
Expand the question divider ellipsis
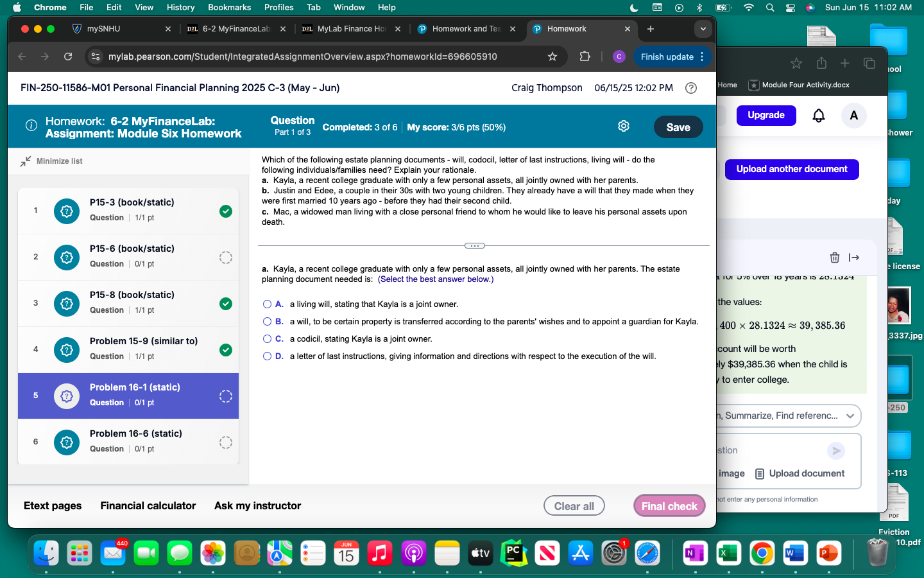click(x=475, y=245)
